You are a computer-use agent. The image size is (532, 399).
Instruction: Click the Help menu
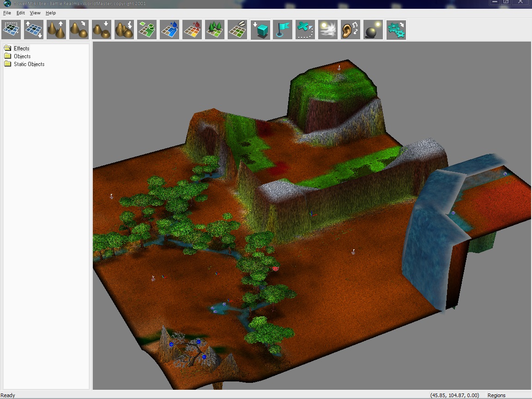[x=51, y=13]
